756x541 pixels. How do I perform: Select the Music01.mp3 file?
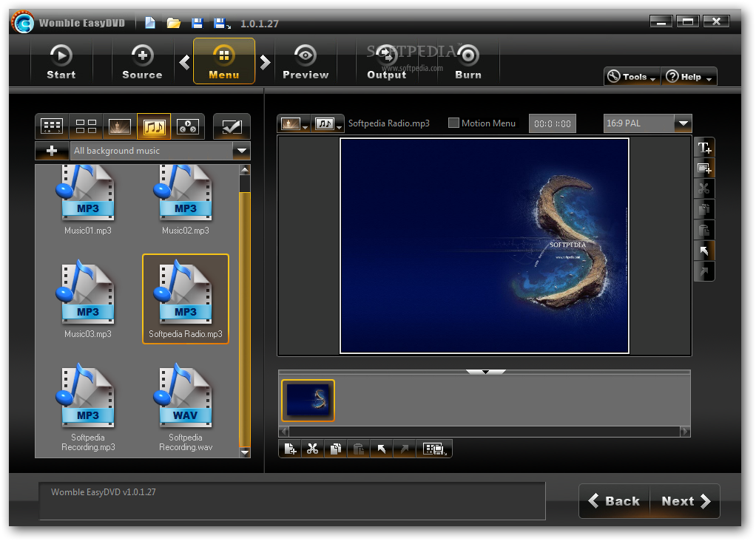pos(88,200)
